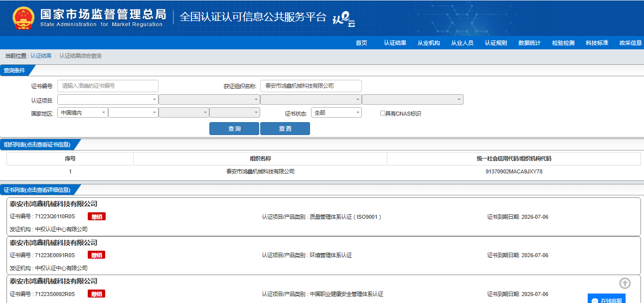Open the 科技标准 menu item
This screenshot has width=644, height=303.
pyautogui.click(x=597, y=43)
